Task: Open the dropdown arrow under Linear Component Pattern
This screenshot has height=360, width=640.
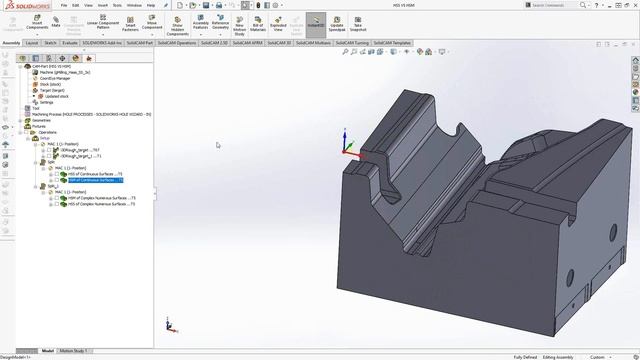Action: [103, 34]
